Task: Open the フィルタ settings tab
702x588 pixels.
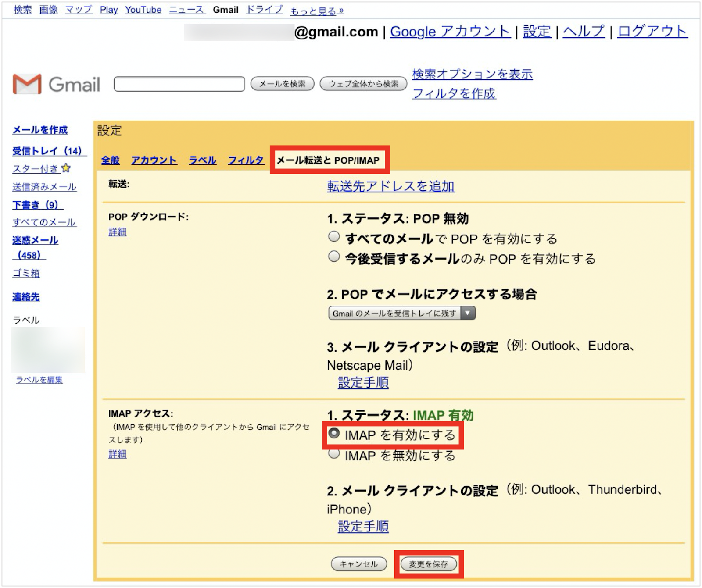Action: coord(246,160)
